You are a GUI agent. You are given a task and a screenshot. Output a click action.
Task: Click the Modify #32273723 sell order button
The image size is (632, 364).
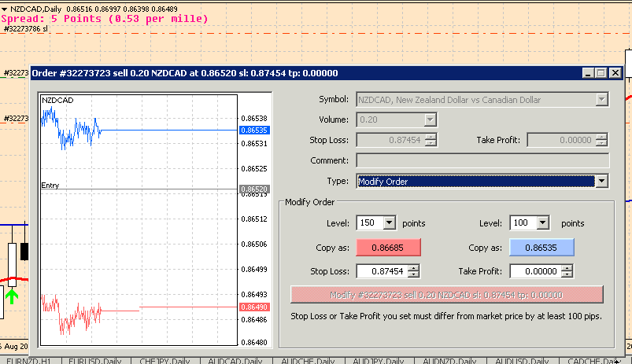(446, 295)
